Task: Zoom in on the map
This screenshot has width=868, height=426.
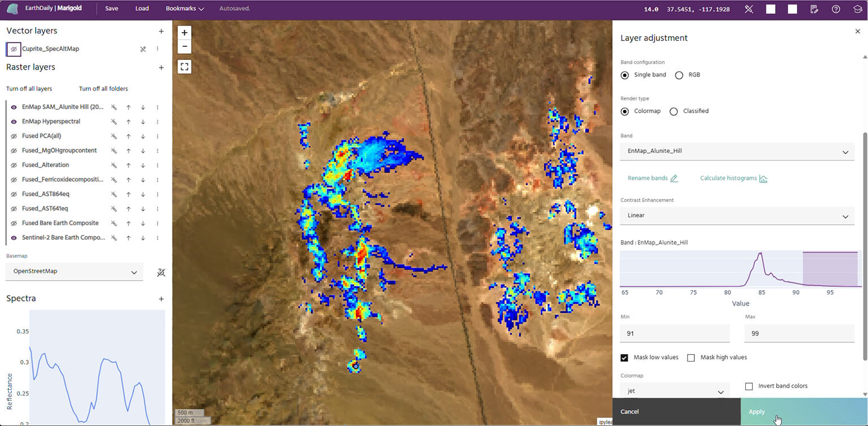Action: coord(184,33)
